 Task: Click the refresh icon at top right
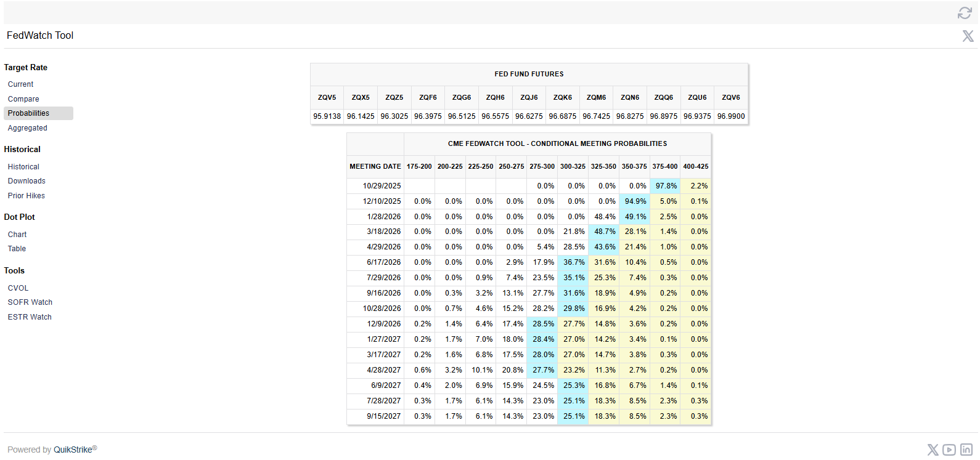click(x=964, y=13)
